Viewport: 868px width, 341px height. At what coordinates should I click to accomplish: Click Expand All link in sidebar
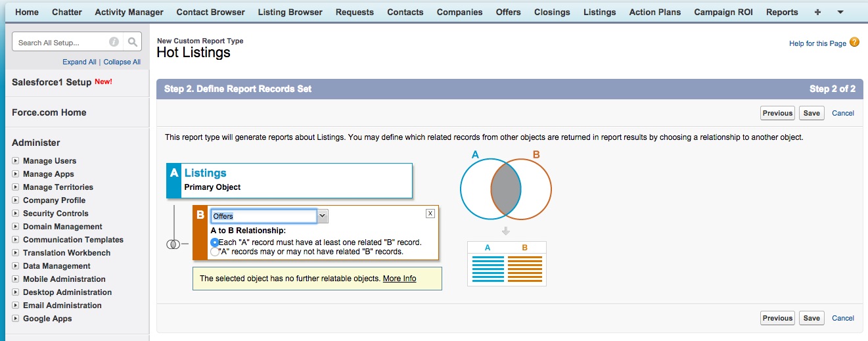point(80,62)
